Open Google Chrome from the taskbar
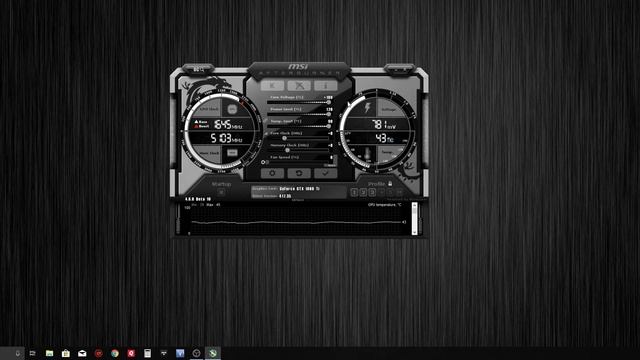640x360 pixels. [115, 353]
